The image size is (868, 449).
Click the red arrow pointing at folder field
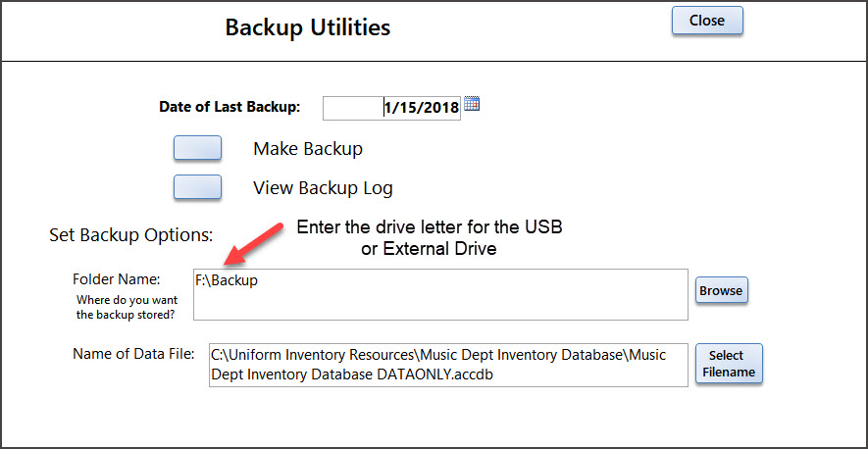pos(257,243)
